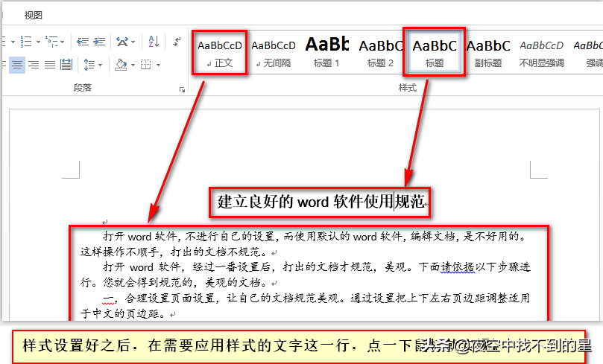Click the line spacing icon
603x364 pixels.
(x=89, y=65)
